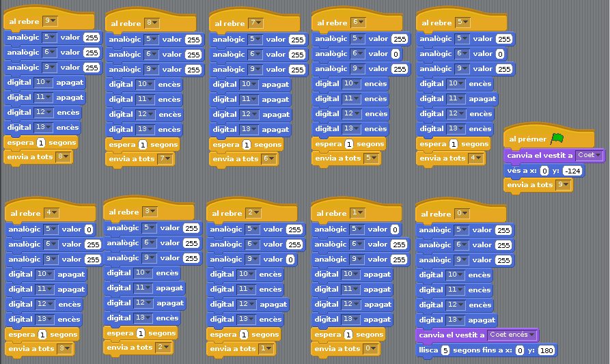Select the 'vés a x: 0 y: -124' block
Screen dimensions: 610x364
544,171
